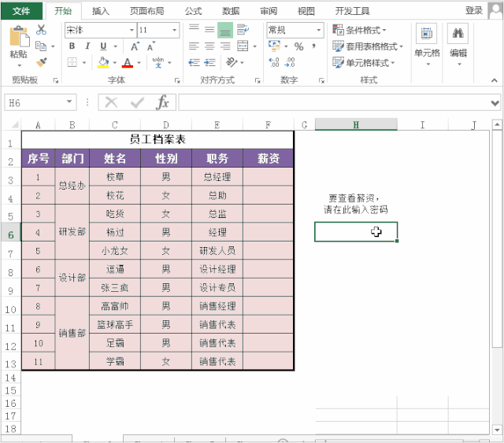Viewport: 504px width, 443px height.
Task: Expand underline style dropdown arrow
Action: click(x=116, y=46)
